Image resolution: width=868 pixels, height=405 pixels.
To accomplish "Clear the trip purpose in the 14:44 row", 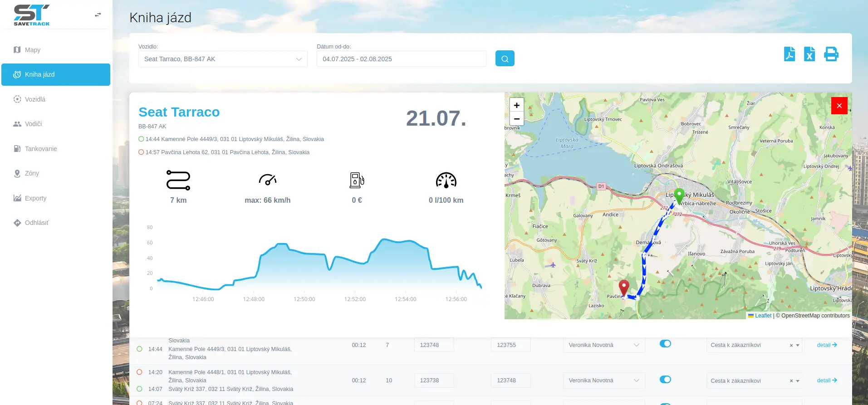I will pyautogui.click(x=791, y=346).
